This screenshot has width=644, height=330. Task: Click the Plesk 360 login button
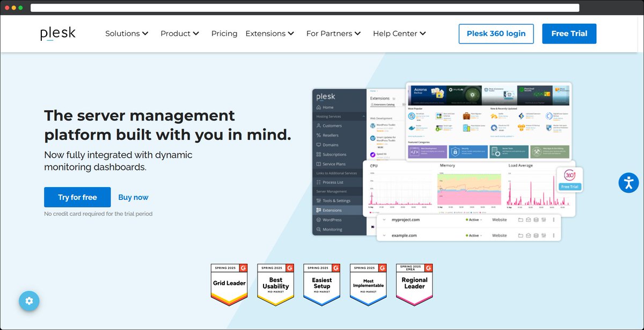[x=496, y=33]
